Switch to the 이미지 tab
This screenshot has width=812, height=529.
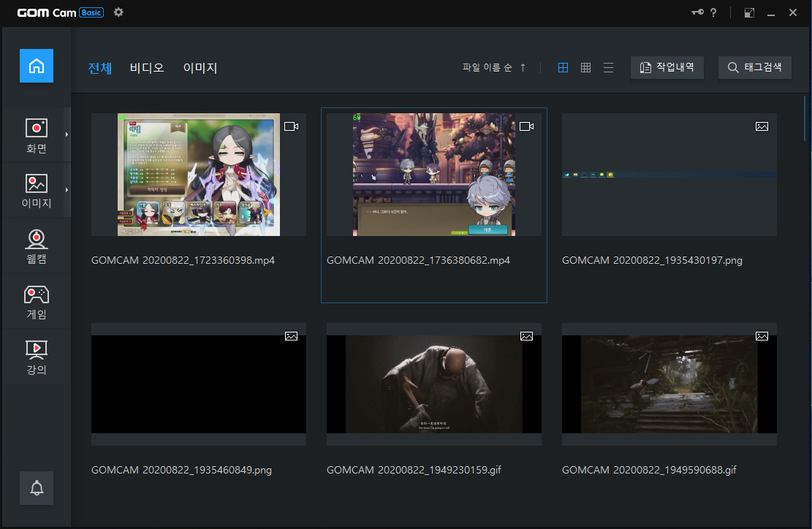click(200, 68)
